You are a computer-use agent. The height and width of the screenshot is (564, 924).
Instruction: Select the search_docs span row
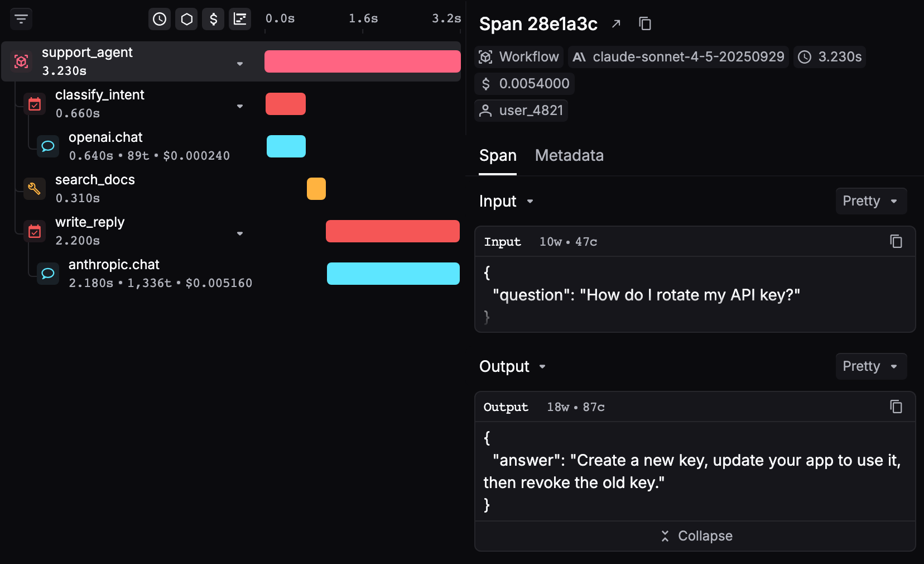point(231,189)
